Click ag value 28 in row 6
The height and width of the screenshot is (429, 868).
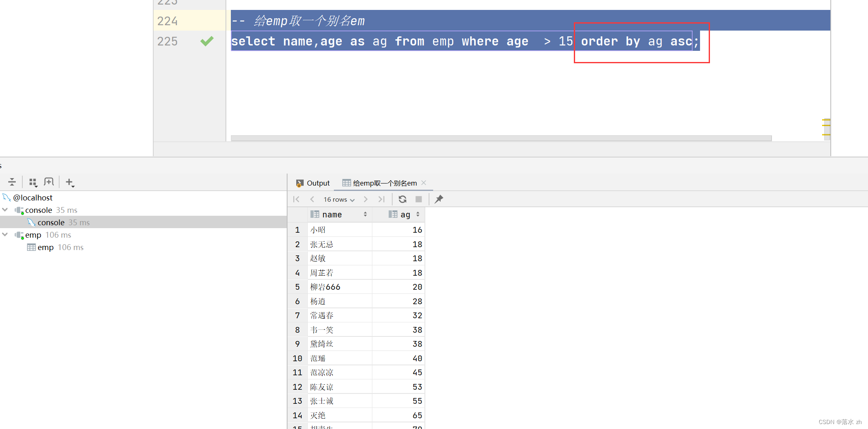(x=398, y=301)
